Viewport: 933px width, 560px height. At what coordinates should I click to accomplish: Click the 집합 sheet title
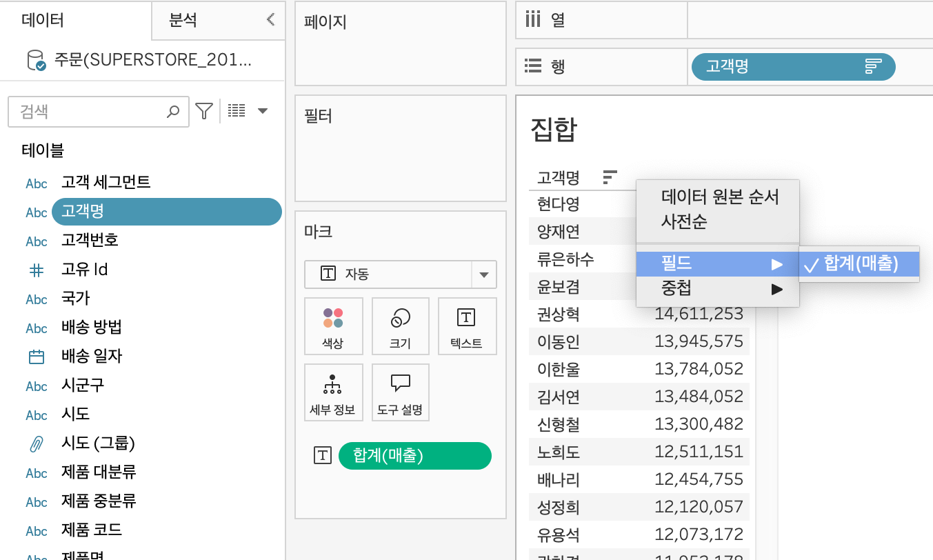tap(554, 129)
